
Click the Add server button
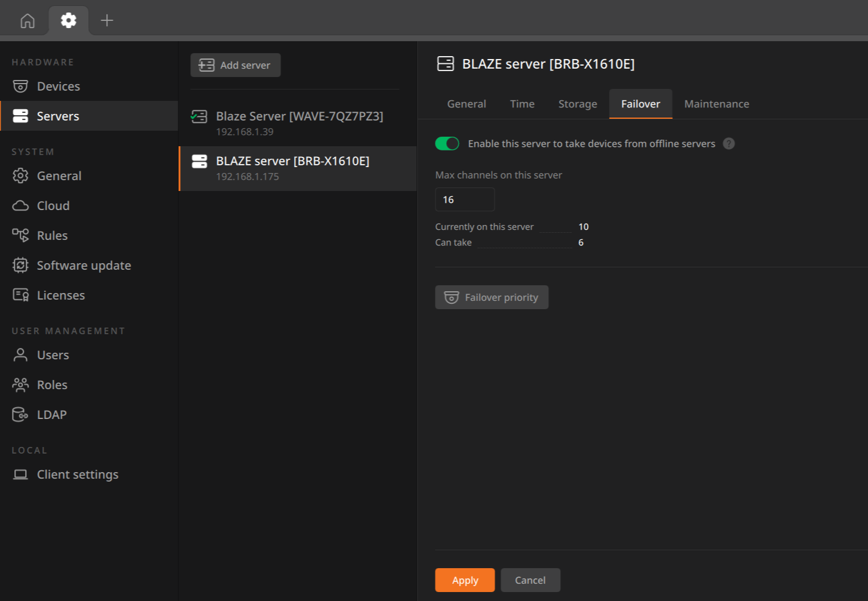[236, 65]
